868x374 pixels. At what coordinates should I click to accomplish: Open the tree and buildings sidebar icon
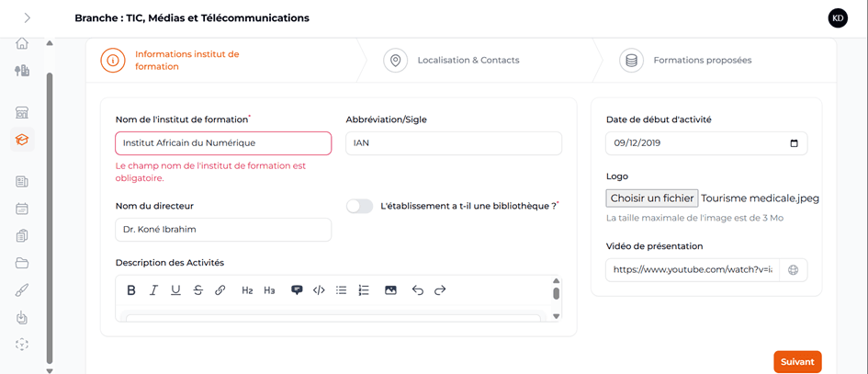[22, 71]
